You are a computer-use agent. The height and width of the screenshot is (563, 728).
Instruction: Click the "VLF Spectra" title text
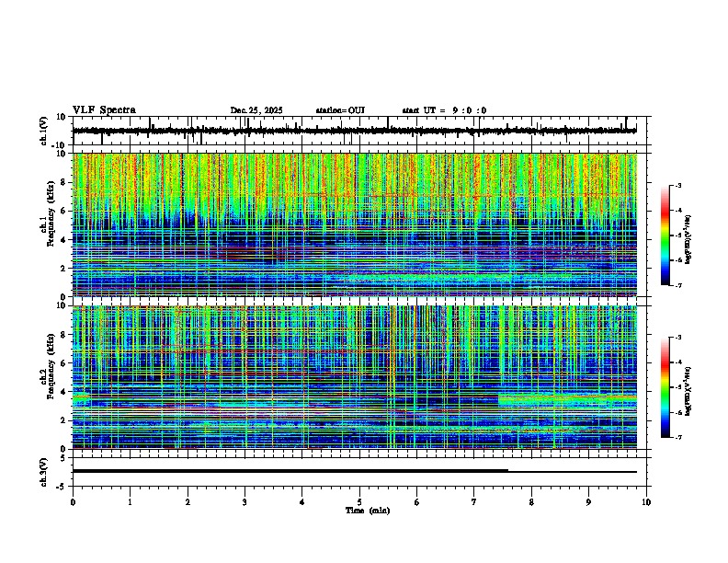[104, 110]
